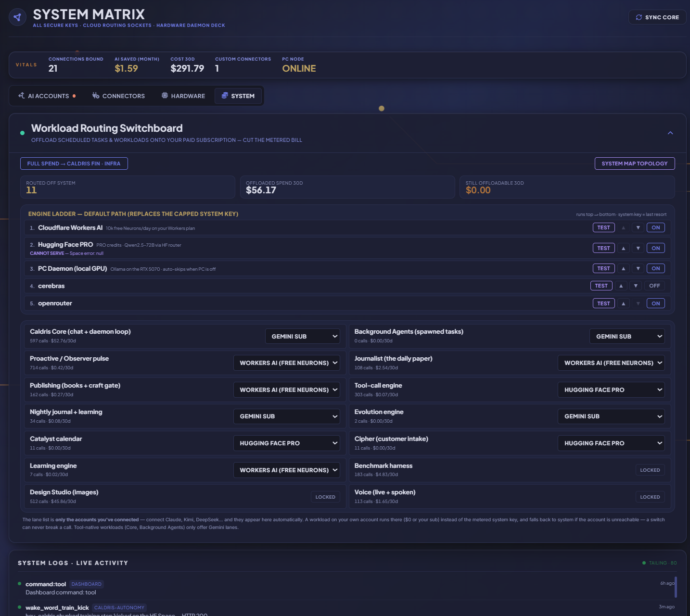Open Nightly journal + learning dropdown

coord(287,416)
